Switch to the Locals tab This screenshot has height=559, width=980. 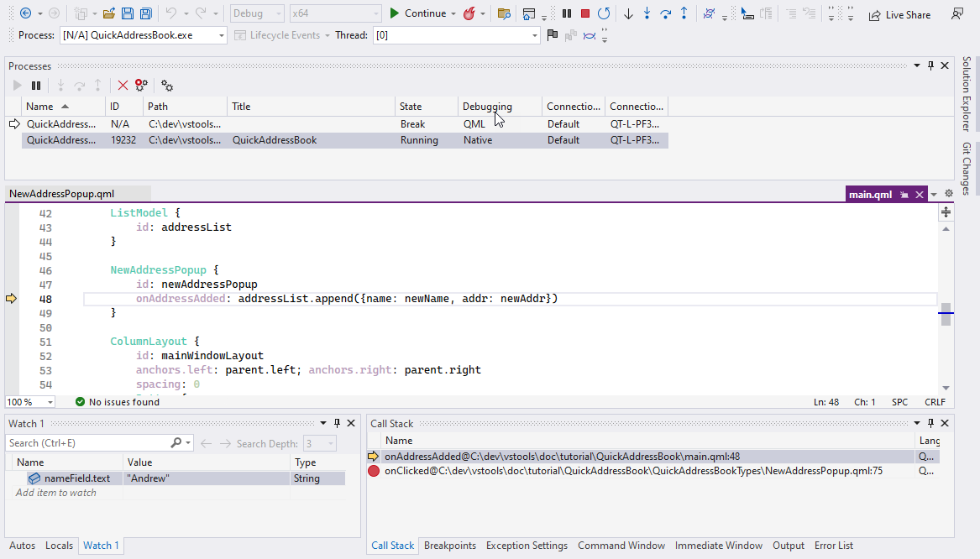pos(59,545)
